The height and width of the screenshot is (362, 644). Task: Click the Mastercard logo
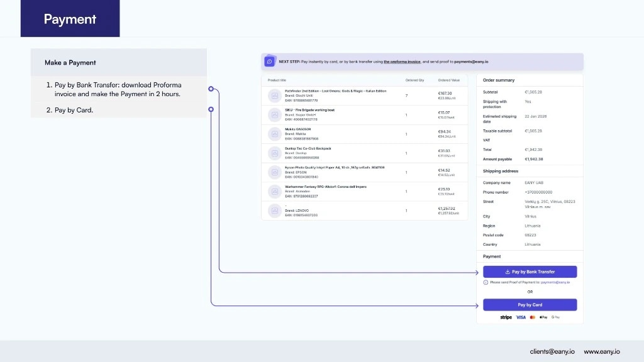pyautogui.click(x=533, y=317)
